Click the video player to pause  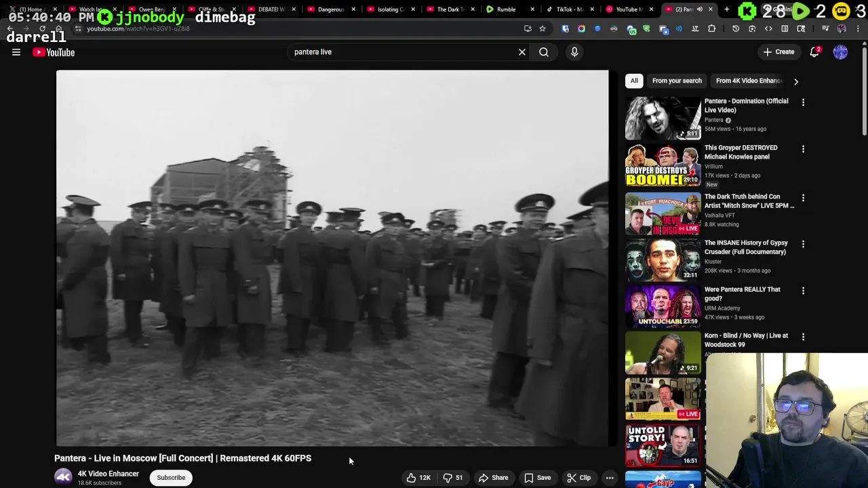click(x=332, y=258)
